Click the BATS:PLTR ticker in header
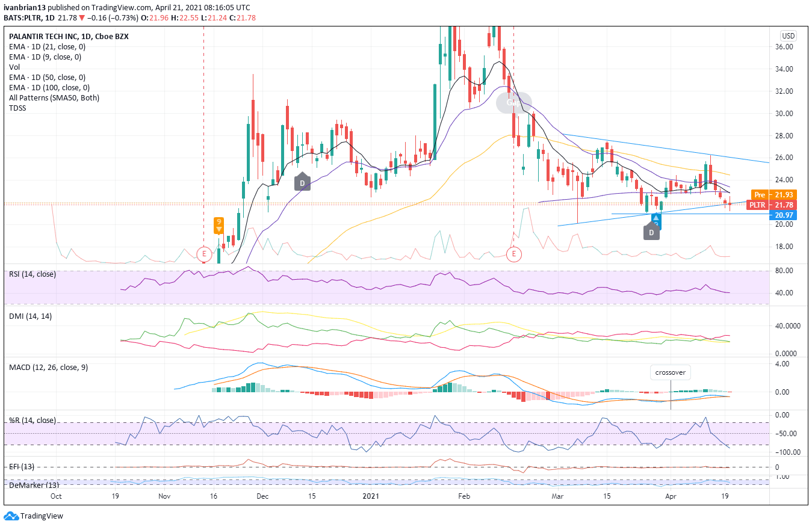812x527 pixels. tap(23, 17)
